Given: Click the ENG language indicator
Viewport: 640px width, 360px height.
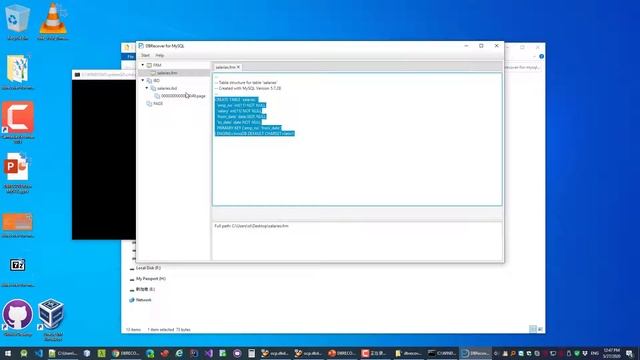Looking at the screenshot, I should click(595, 353).
